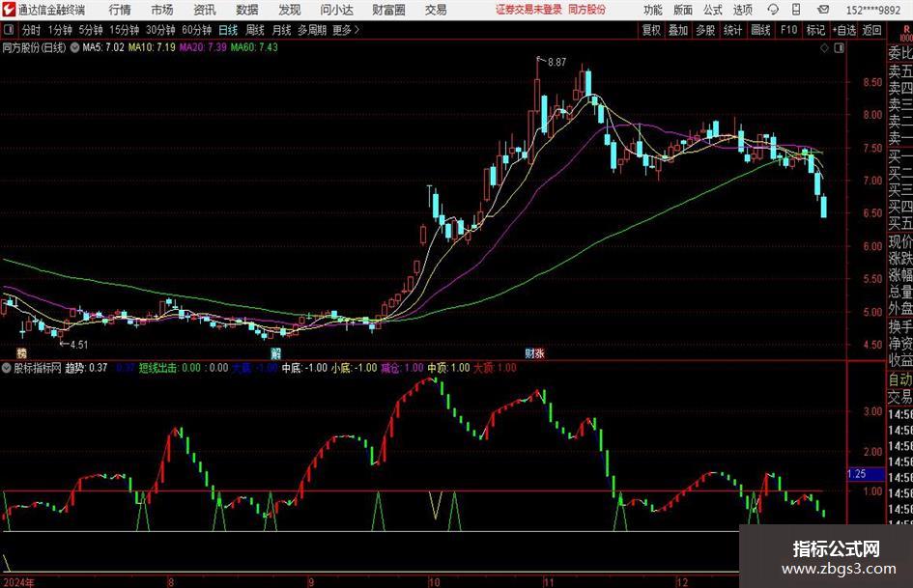Open the 财富圈 menu

point(388,10)
